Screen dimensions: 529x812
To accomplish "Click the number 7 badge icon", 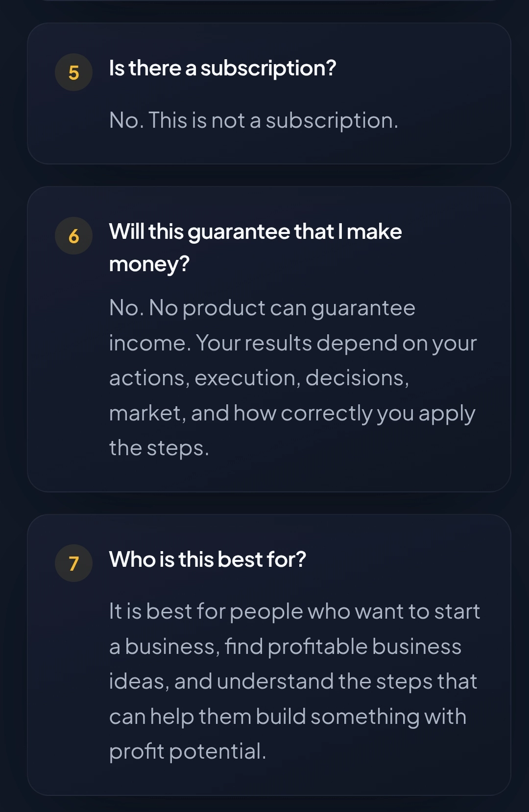I will [73, 563].
